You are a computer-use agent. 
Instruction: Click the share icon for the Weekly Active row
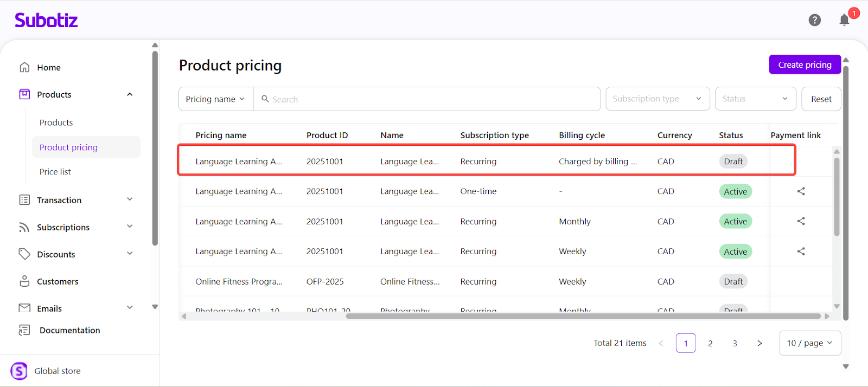pos(801,251)
